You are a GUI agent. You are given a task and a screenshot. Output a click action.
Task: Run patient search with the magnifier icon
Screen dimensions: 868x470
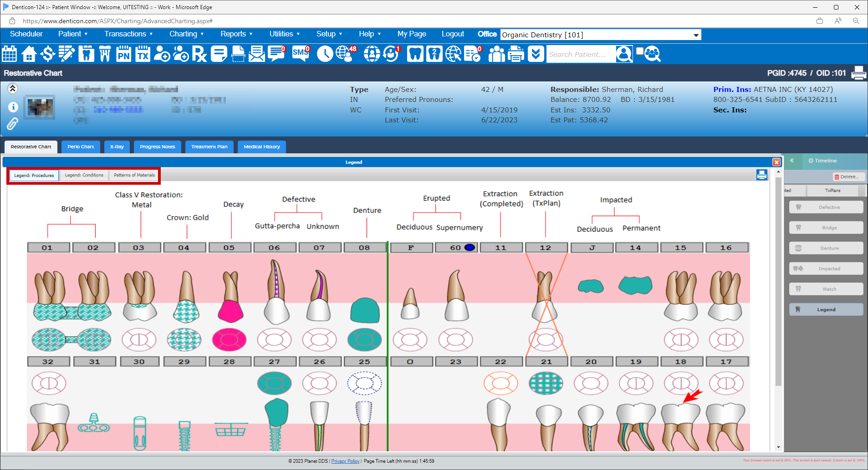pos(624,54)
